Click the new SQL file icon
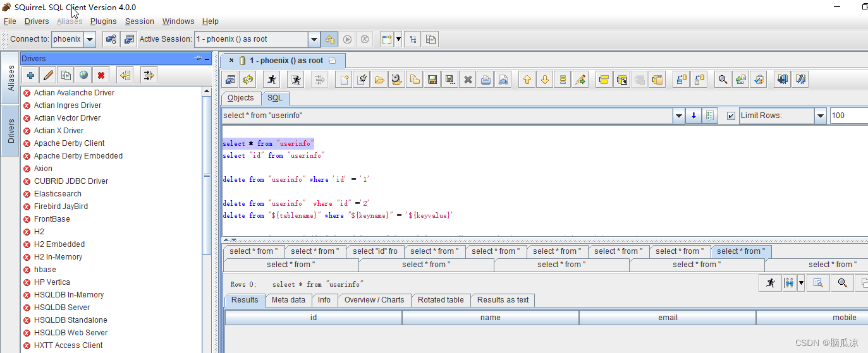 [x=345, y=80]
